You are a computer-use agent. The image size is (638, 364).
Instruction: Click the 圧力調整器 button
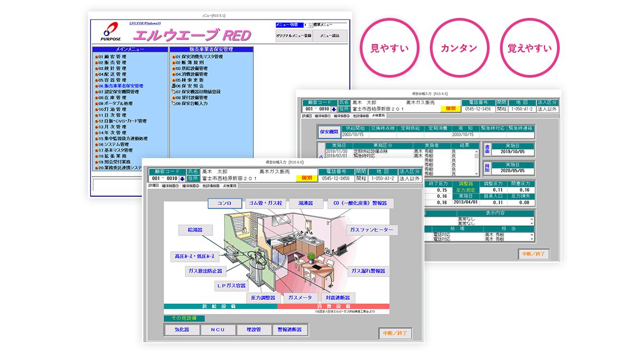point(263,298)
